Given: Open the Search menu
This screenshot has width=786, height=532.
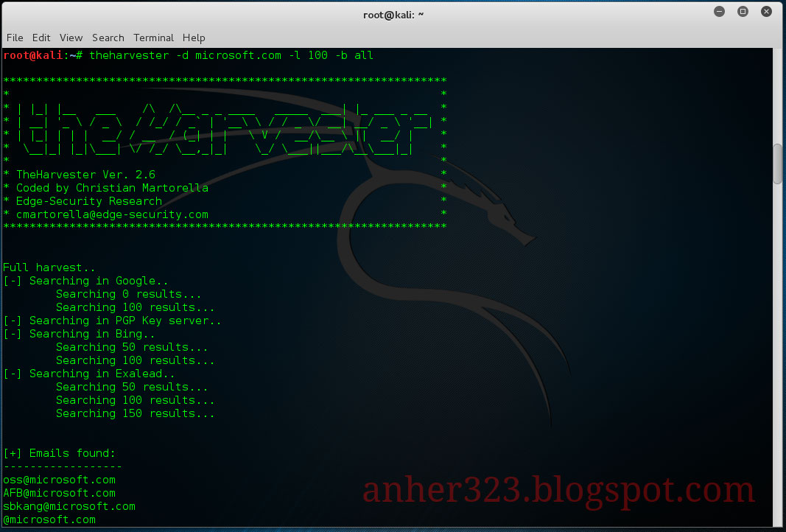Looking at the screenshot, I should coord(108,38).
